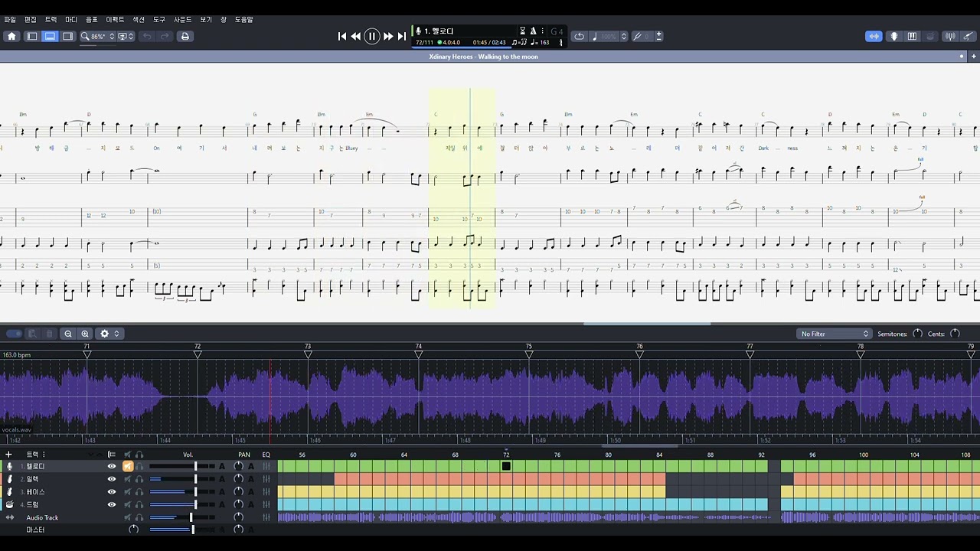Unmute track 1 멜로디
The image size is (980, 551).
point(128,466)
